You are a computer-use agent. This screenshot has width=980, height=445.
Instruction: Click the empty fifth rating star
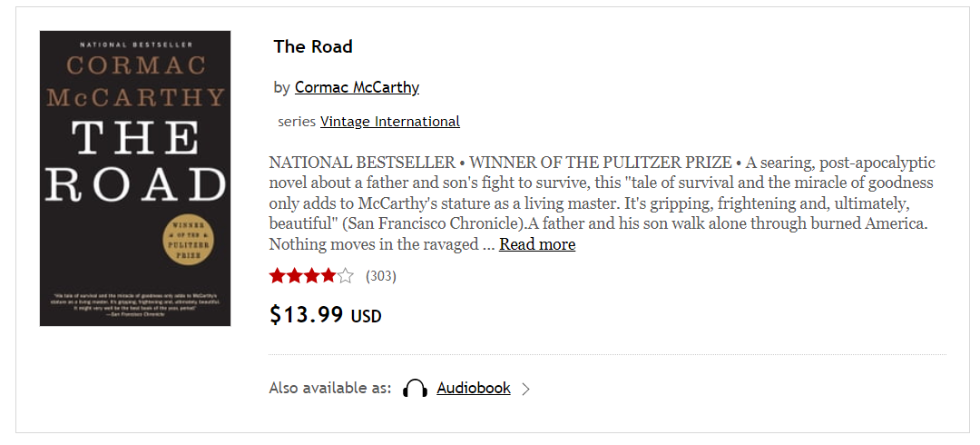click(345, 276)
